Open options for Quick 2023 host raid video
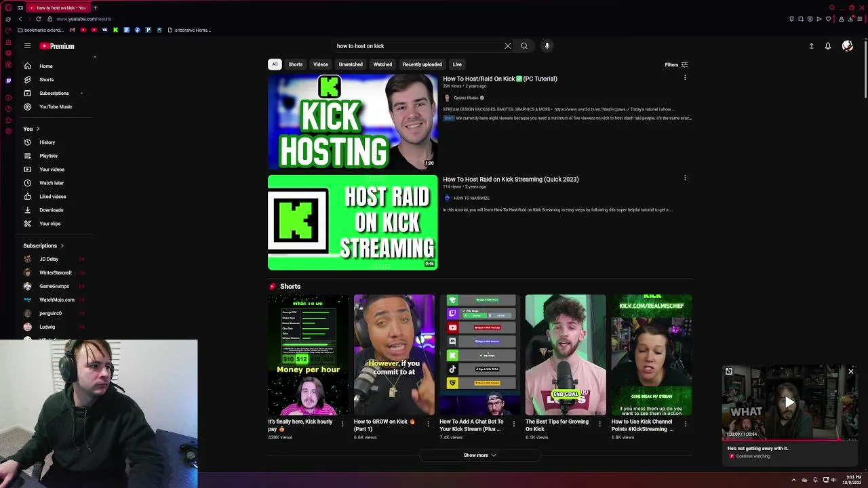 point(685,178)
